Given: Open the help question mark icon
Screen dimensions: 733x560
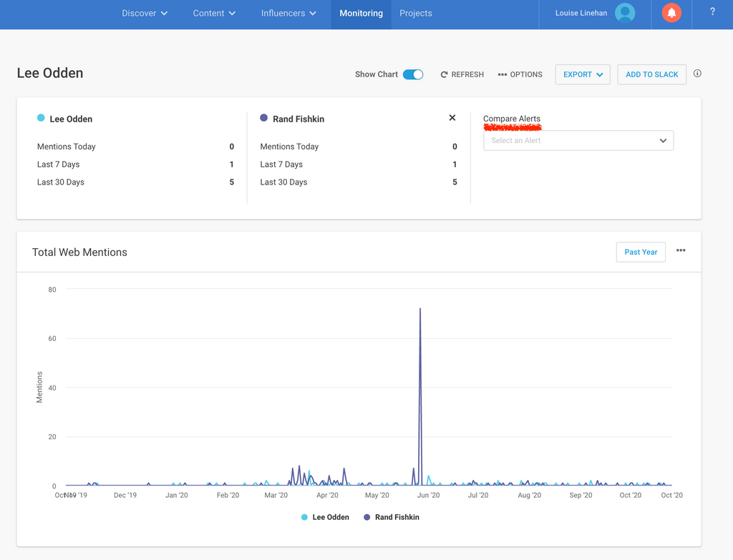Looking at the screenshot, I should (x=712, y=12).
